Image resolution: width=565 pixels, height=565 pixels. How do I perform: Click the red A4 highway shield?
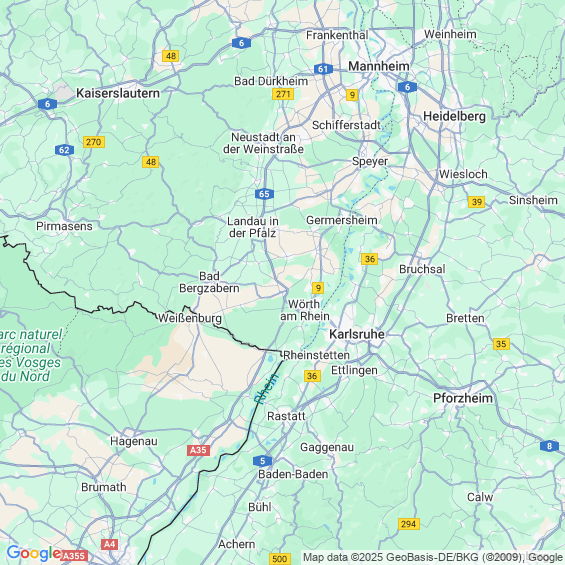point(109,544)
